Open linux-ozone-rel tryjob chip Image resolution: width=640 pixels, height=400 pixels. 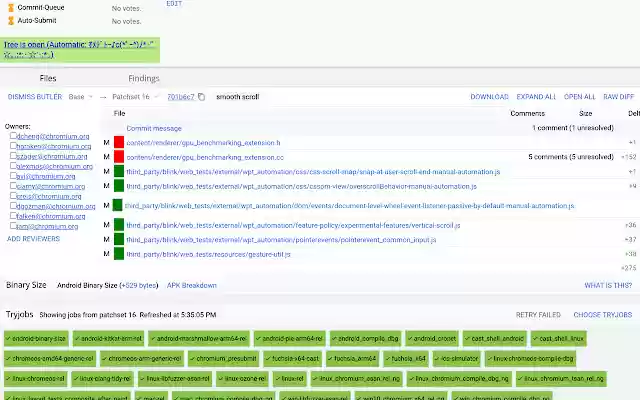(x=242, y=378)
